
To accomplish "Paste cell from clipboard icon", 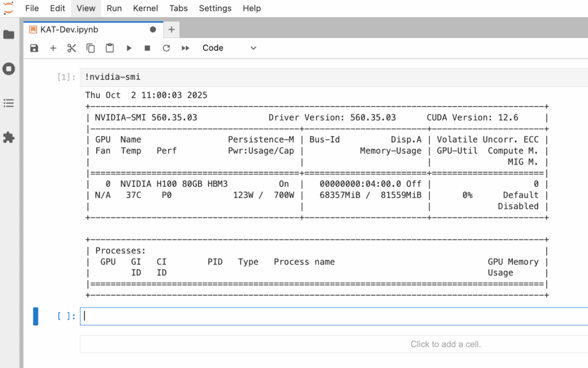I will click(x=110, y=48).
